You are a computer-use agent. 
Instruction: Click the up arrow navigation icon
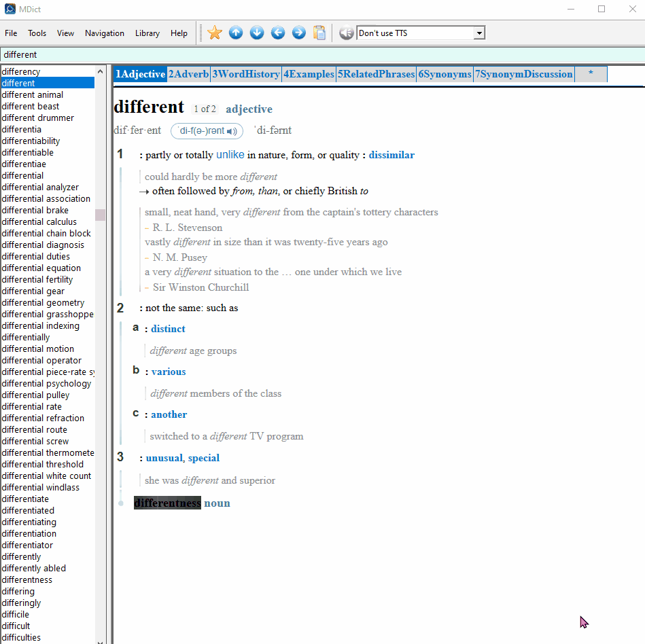(235, 32)
